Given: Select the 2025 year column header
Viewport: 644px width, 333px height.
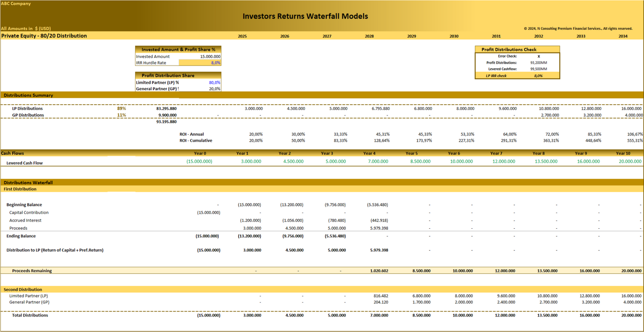Looking at the screenshot, I should (242, 36).
